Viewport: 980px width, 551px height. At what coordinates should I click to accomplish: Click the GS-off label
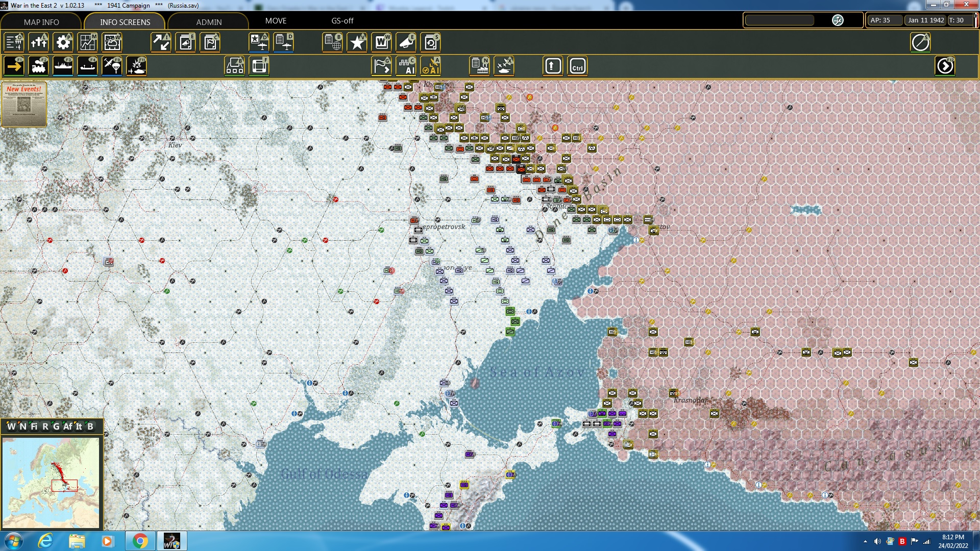tap(342, 21)
